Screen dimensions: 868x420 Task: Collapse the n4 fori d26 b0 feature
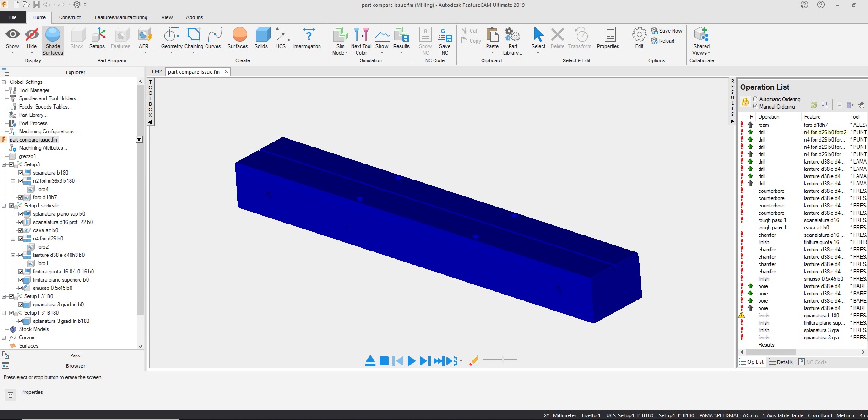(13, 239)
